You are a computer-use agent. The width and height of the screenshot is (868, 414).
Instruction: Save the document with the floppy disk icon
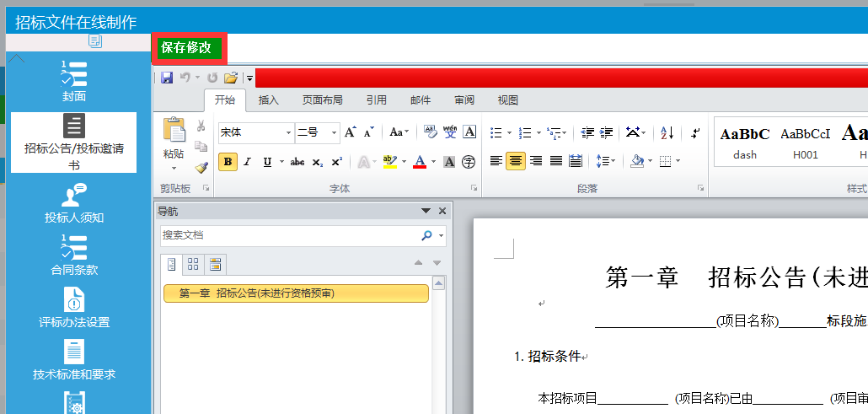pos(167,78)
